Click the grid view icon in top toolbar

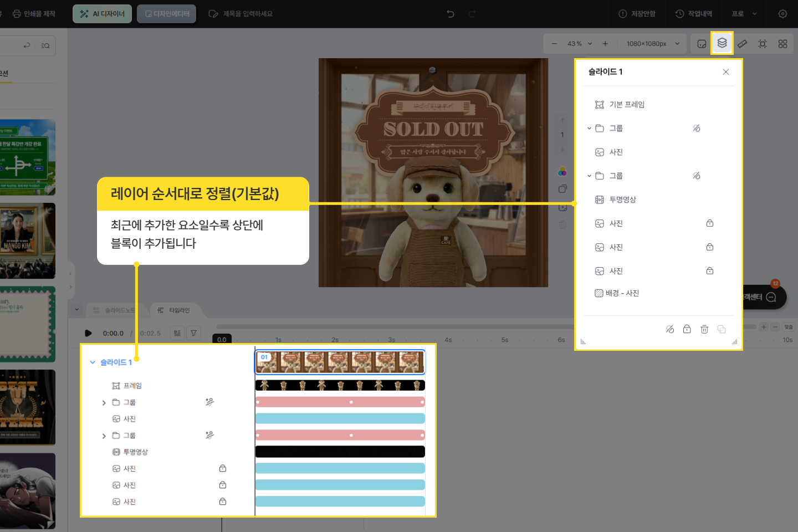pyautogui.click(x=782, y=44)
